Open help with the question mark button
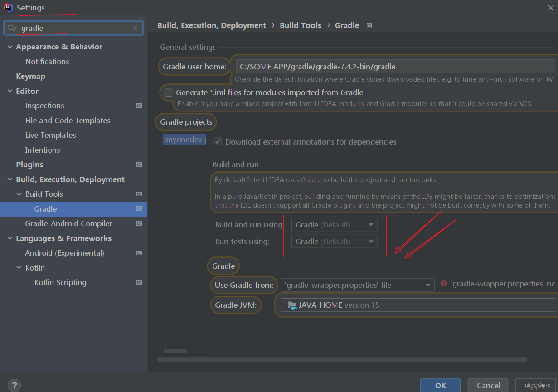The width and height of the screenshot is (558, 392). click(x=14, y=385)
